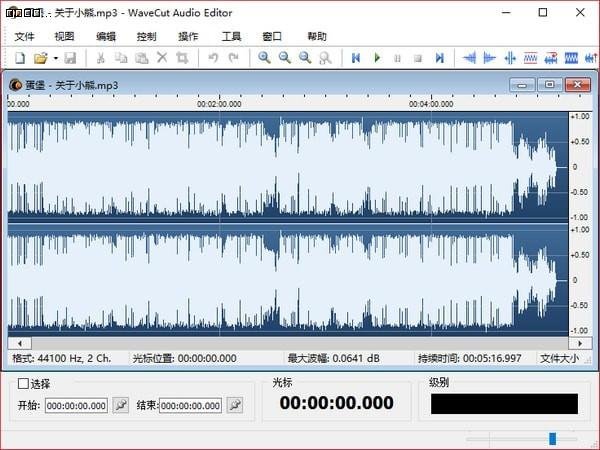The width and height of the screenshot is (600, 450).
Task: Click the waveform scrollbar left arrow
Action: [x=20, y=343]
